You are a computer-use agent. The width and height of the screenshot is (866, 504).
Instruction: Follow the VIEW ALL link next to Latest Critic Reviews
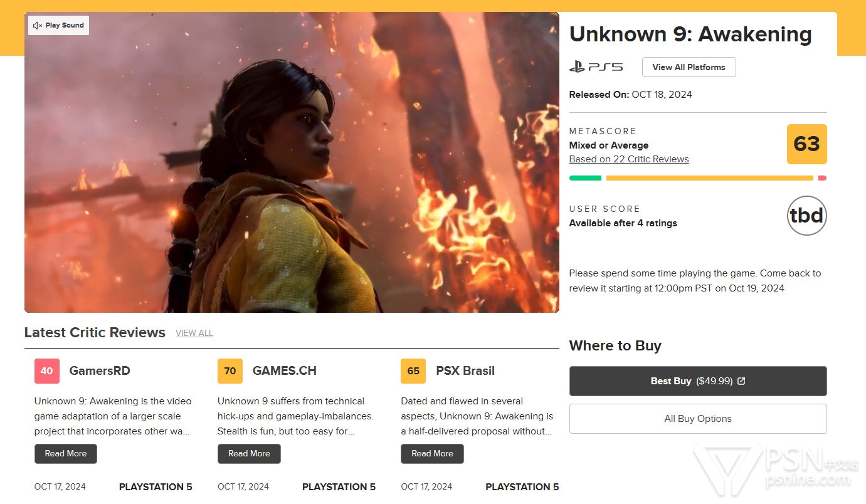(194, 333)
